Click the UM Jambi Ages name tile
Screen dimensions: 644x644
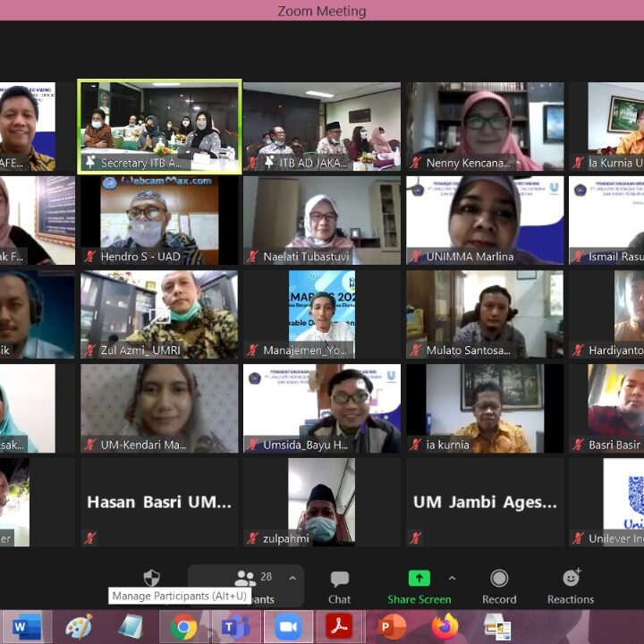[x=485, y=503]
